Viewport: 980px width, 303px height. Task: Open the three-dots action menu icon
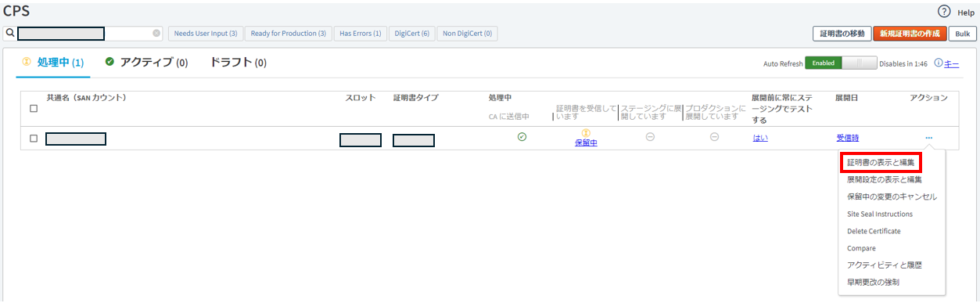(928, 138)
